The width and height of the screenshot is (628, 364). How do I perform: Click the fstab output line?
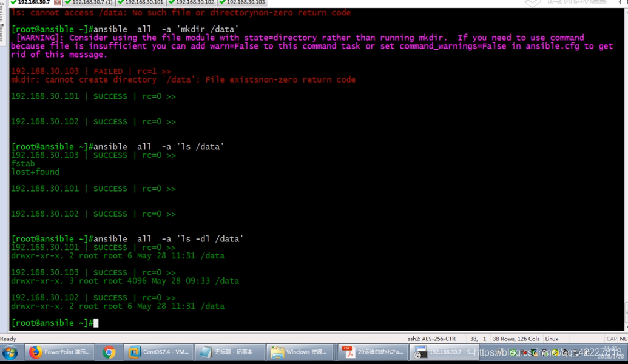click(x=23, y=163)
